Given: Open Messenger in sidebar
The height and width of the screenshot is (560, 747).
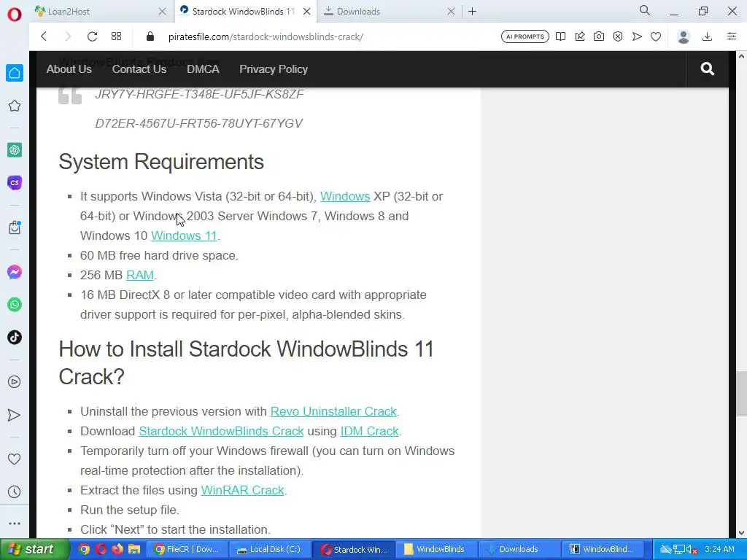Looking at the screenshot, I should 15,273.
